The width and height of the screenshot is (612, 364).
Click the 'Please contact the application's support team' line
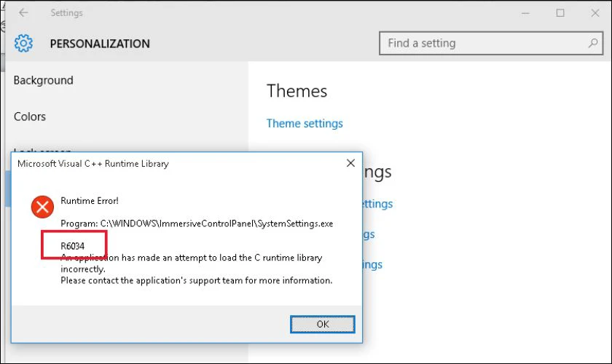196,280
